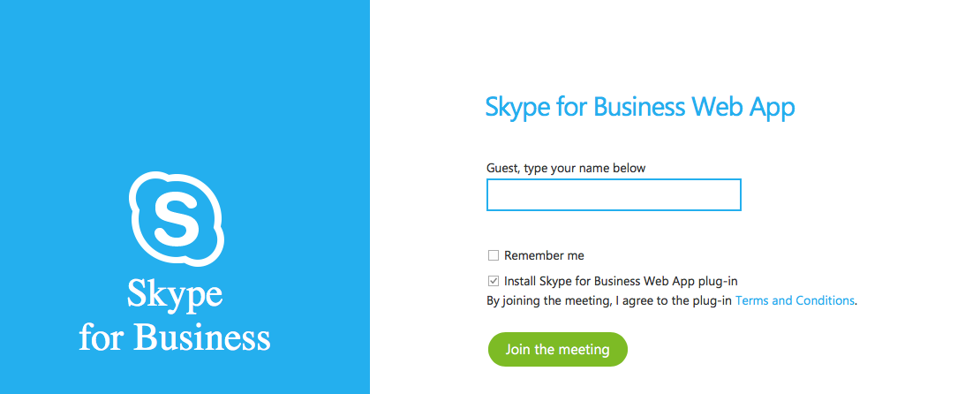980x394 pixels.
Task: Disable plug-in installation via its checked box
Action: [x=494, y=281]
